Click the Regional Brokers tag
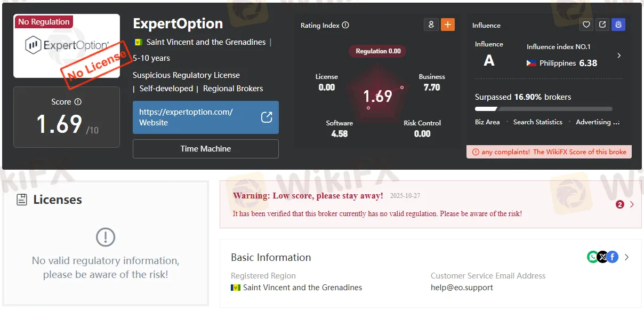The width and height of the screenshot is (644, 310). 233,89
